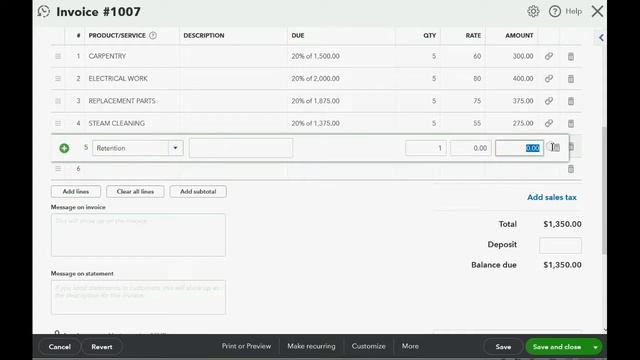
Task: Open the Save and close dropdown arrow
Action: (x=596, y=347)
